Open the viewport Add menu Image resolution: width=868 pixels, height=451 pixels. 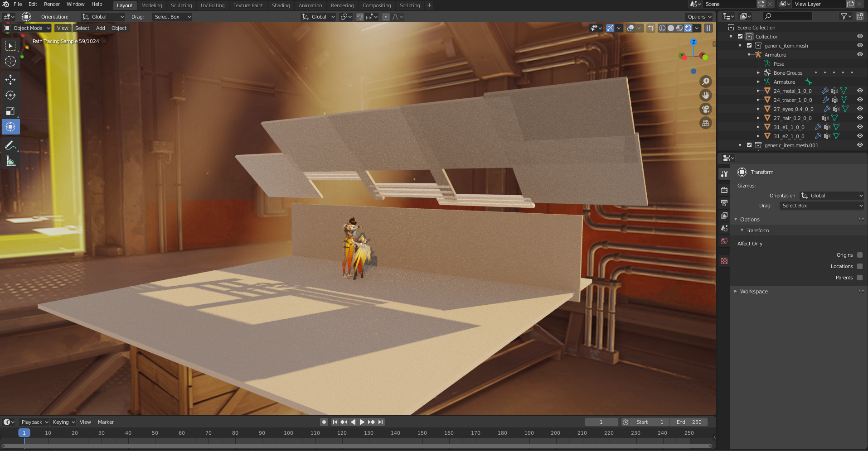click(101, 28)
